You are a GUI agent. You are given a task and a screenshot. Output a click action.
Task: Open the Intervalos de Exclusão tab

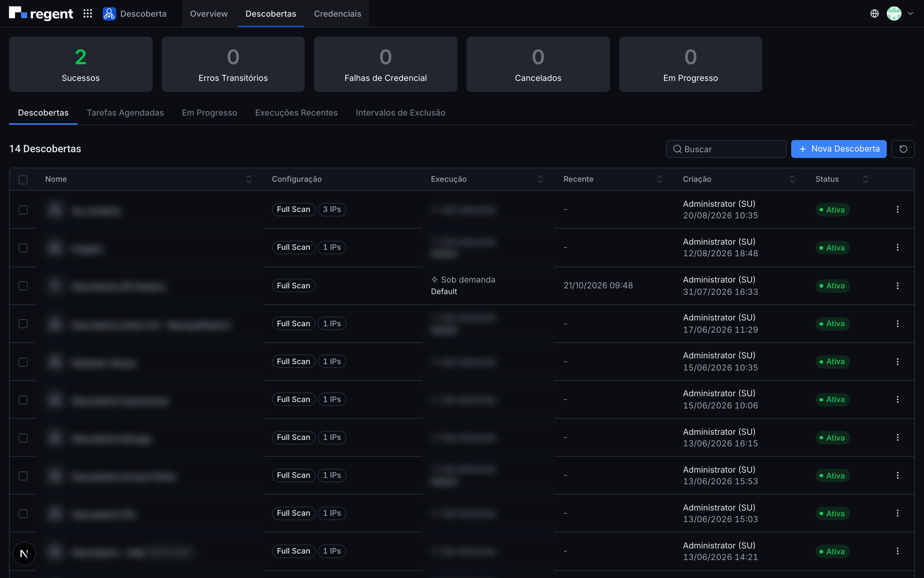(400, 113)
